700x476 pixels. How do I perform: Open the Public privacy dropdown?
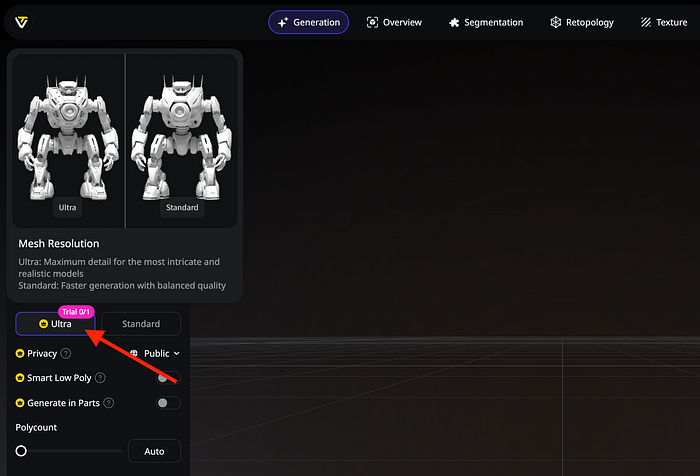point(157,353)
